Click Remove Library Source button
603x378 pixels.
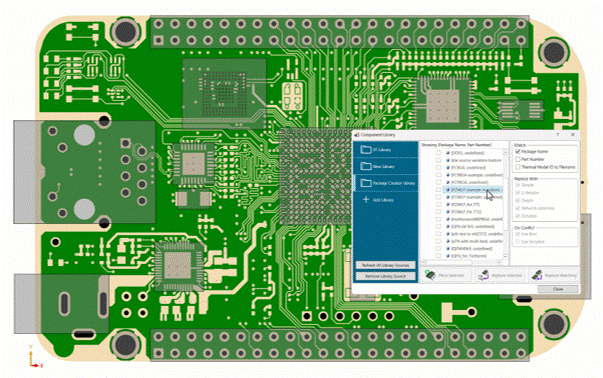385,276
